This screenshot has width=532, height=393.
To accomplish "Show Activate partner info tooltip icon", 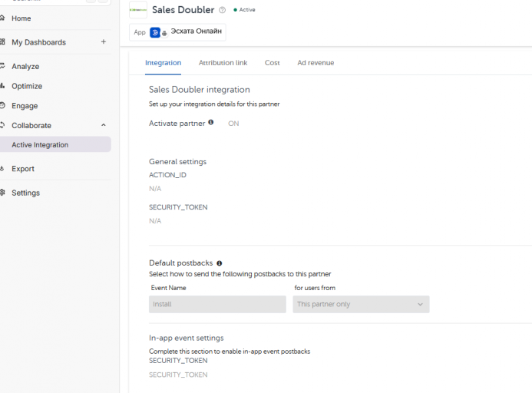I will pos(210,122).
